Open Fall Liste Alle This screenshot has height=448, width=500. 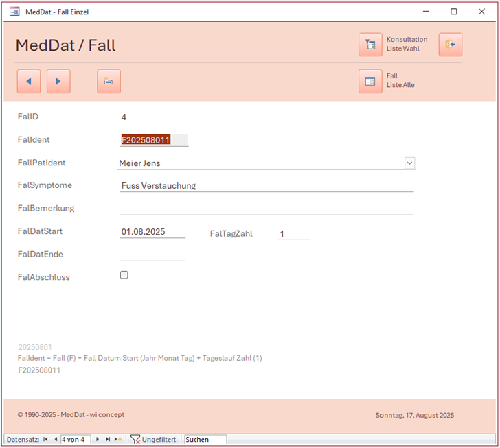370,81
